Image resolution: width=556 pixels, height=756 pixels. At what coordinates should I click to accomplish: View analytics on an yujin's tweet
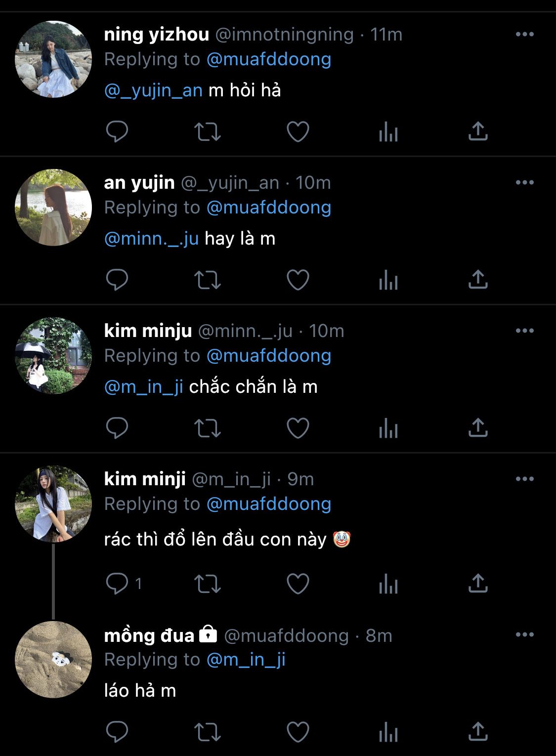[388, 280]
